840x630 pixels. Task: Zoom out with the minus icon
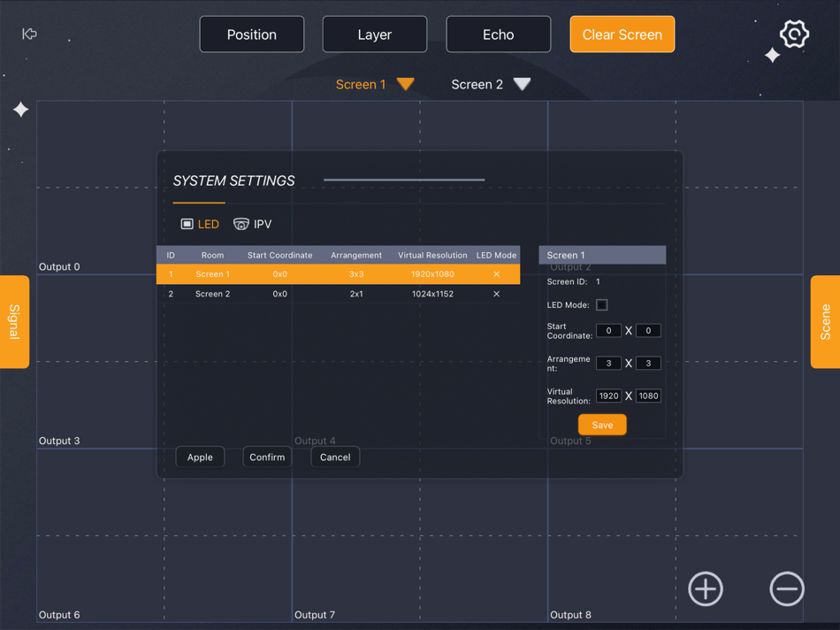coord(787,588)
